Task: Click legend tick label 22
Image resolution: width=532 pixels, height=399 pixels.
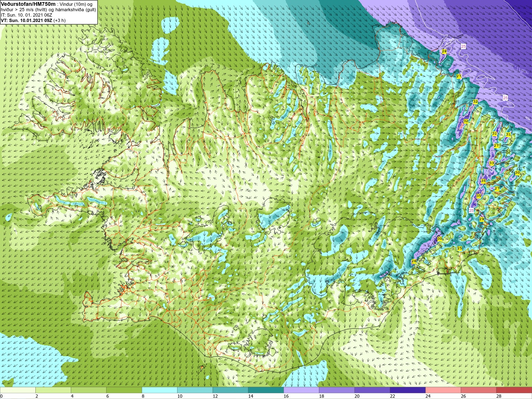Action: (392, 396)
